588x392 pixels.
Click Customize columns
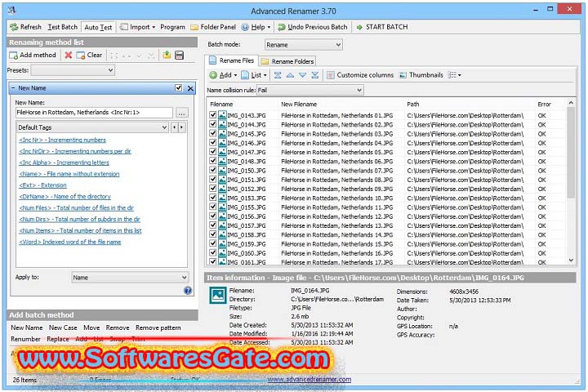click(x=360, y=75)
